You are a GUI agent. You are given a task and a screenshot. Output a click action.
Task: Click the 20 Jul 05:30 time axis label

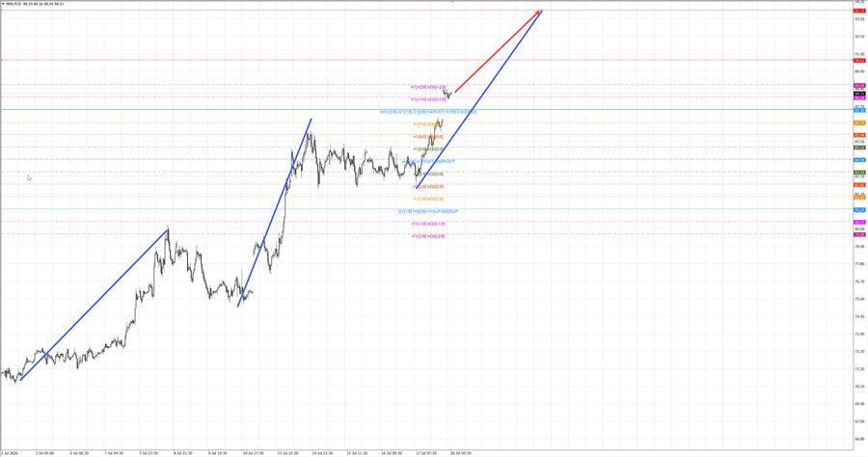tap(461, 453)
